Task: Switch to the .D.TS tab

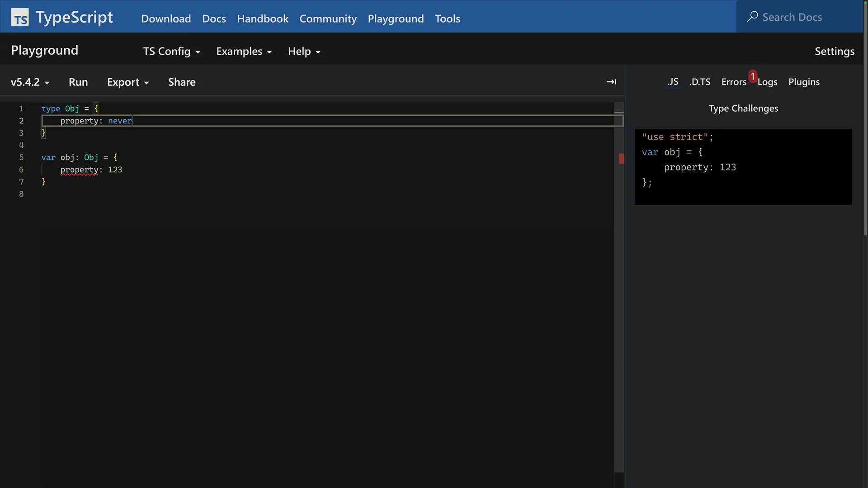Action: [x=700, y=82]
